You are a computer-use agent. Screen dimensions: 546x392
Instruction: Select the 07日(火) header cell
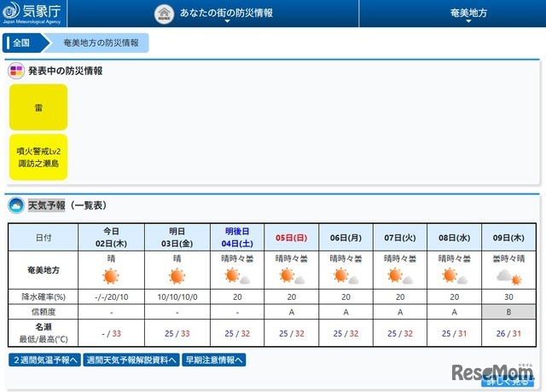(400, 237)
